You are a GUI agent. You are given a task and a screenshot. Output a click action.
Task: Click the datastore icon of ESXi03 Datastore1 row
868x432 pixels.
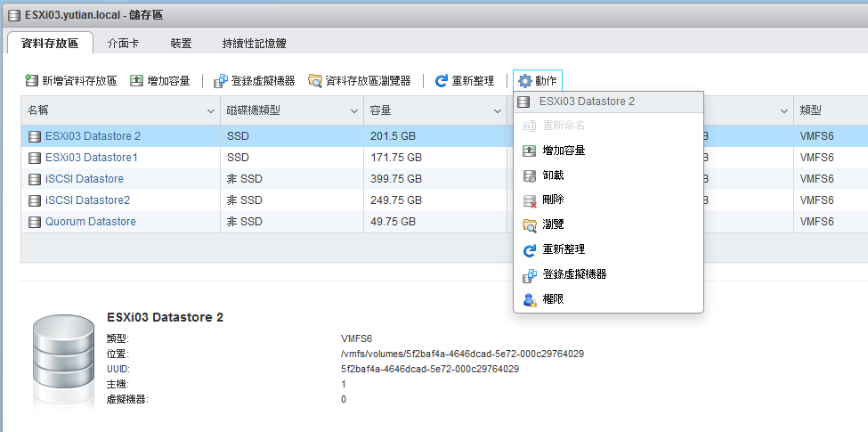(x=35, y=158)
